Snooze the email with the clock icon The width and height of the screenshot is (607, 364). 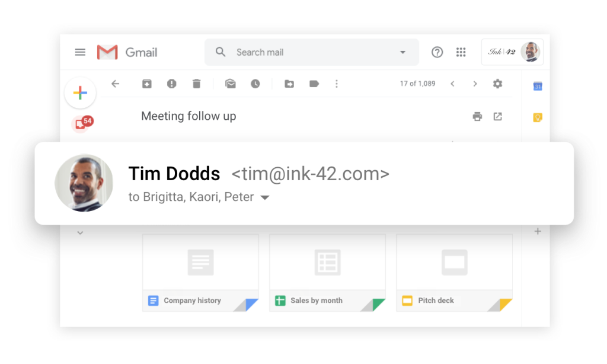coord(255,84)
